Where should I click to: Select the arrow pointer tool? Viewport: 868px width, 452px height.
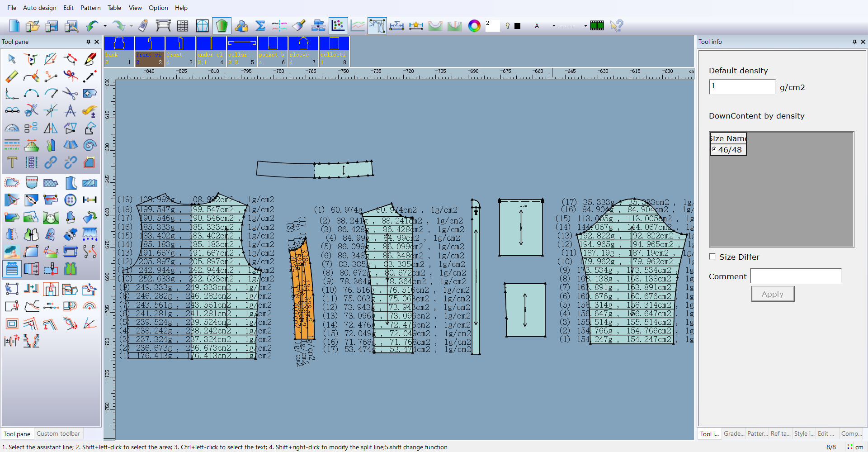pyautogui.click(x=12, y=59)
